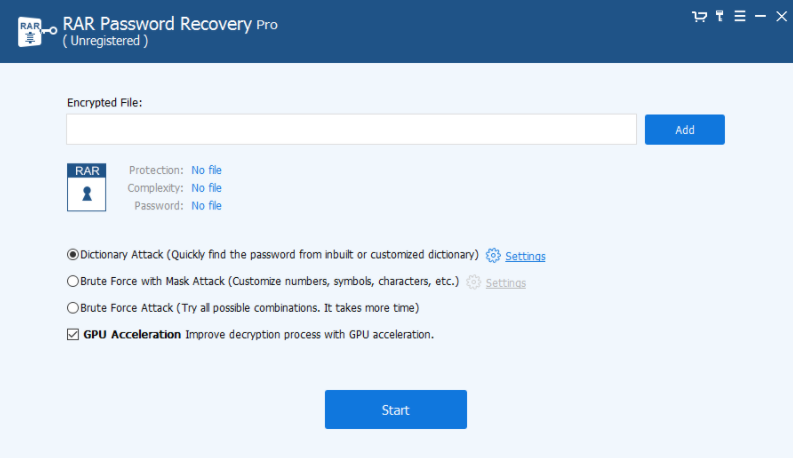Click the Password No file value
Viewport: 793px width, 458px height.
[206, 205]
